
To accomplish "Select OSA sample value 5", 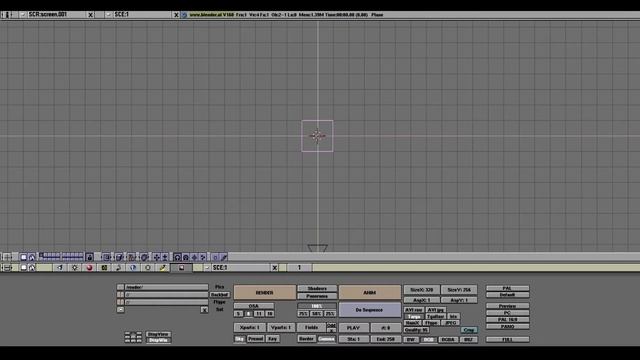I will click(x=239, y=313).
